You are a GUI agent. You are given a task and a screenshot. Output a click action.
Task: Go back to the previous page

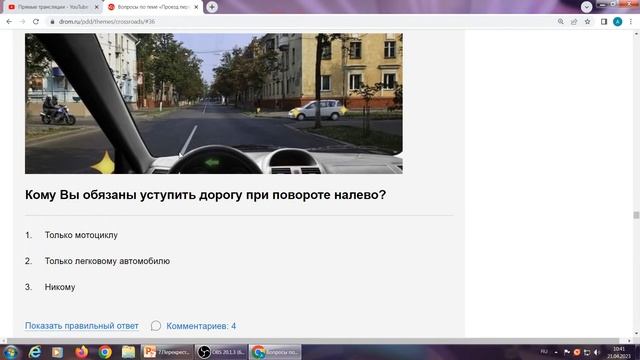(x=9, y=22)
